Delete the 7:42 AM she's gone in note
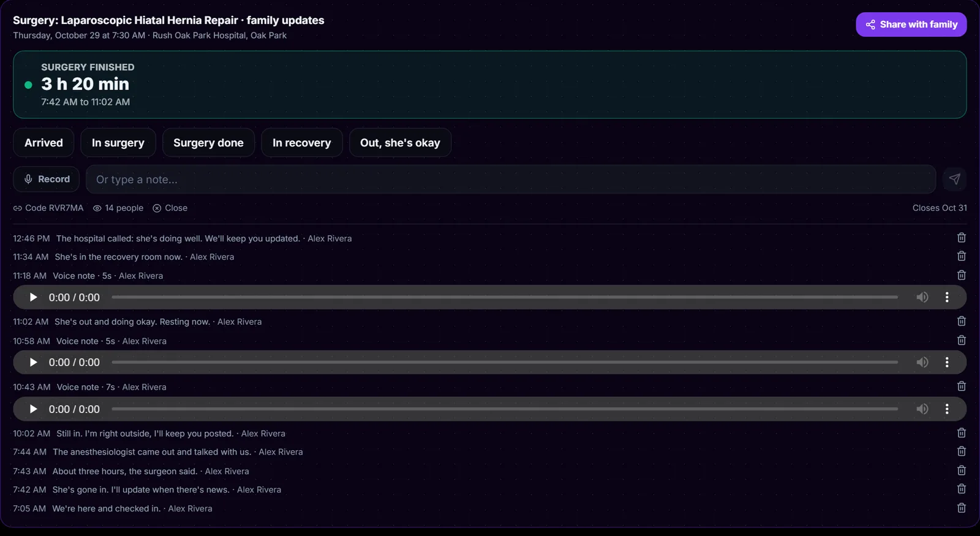 (962, 489)
